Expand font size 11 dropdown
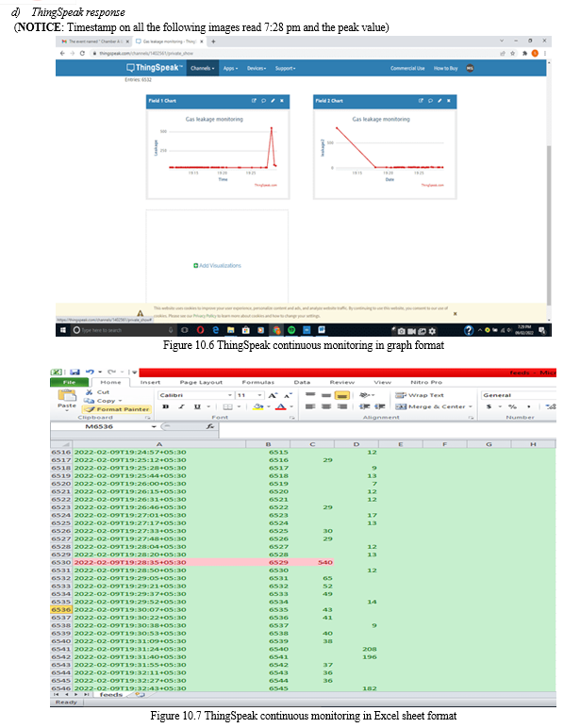 tap(259, 395)
